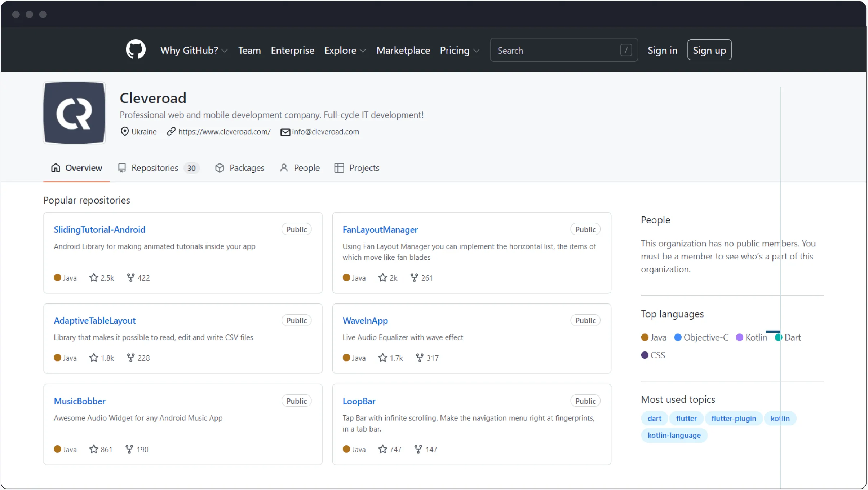Click the grid icon beside Projects
868x490 pixels.
339,167
